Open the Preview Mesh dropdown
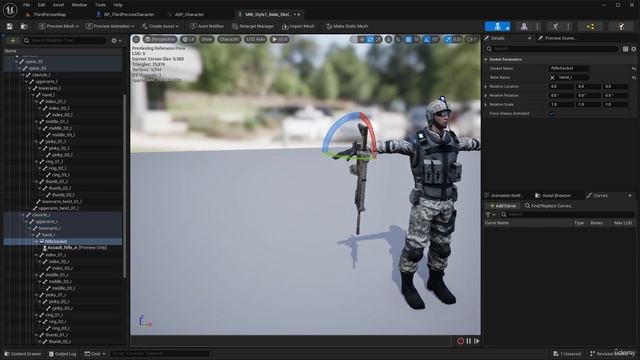The width and height of the screenshot is (640, 360). (59, 26)
